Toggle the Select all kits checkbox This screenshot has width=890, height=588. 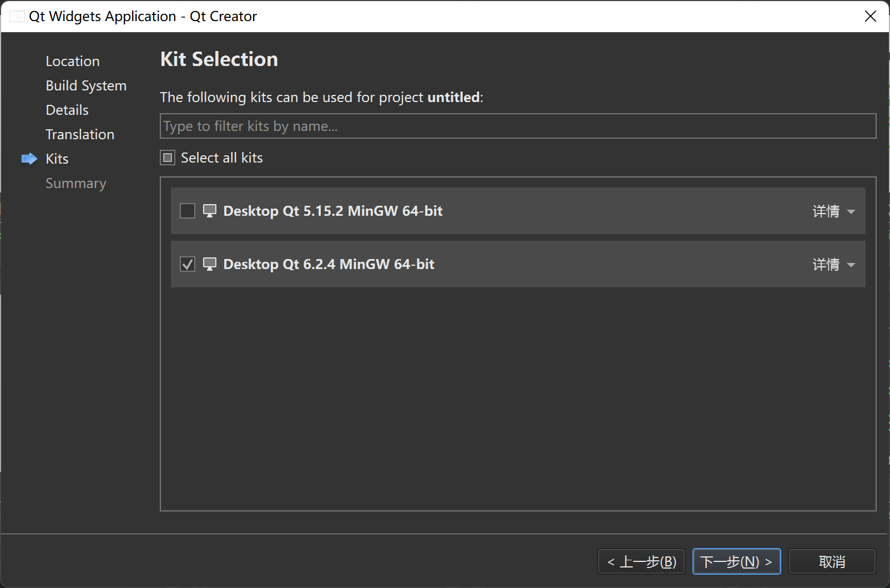[168, 158]
